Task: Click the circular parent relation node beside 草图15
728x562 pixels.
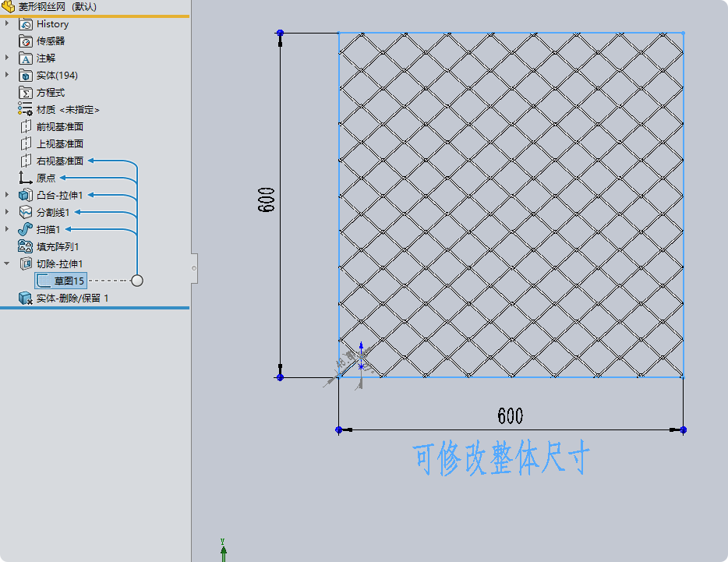Action: point(137,281)
